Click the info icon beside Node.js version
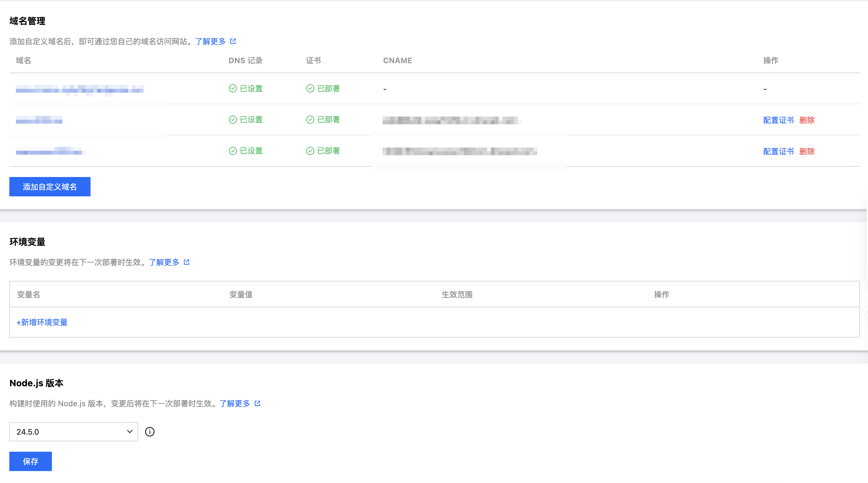 pos(149,432)
